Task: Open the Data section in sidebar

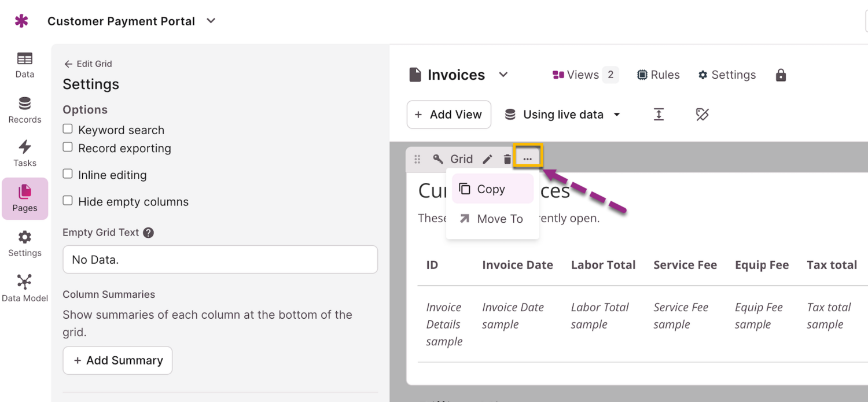Action: tap(25, 65)
